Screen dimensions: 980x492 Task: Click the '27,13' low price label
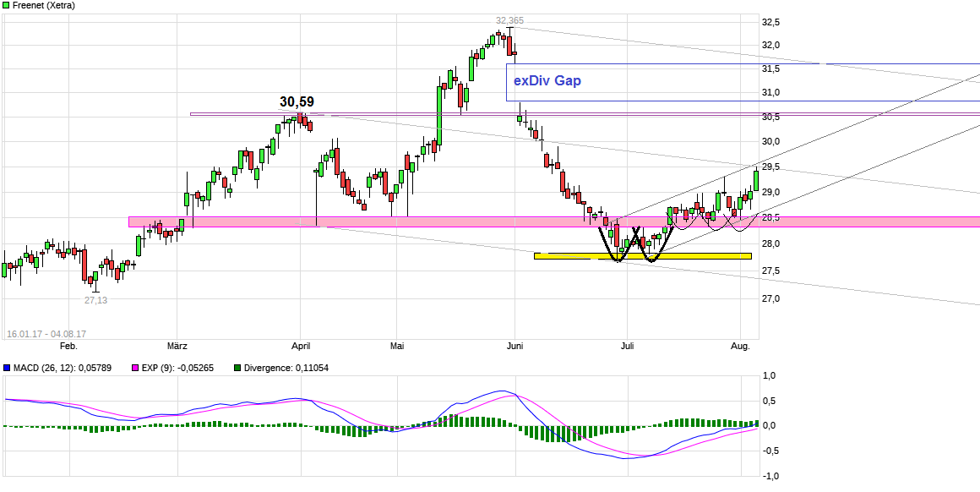pos(96,300)
